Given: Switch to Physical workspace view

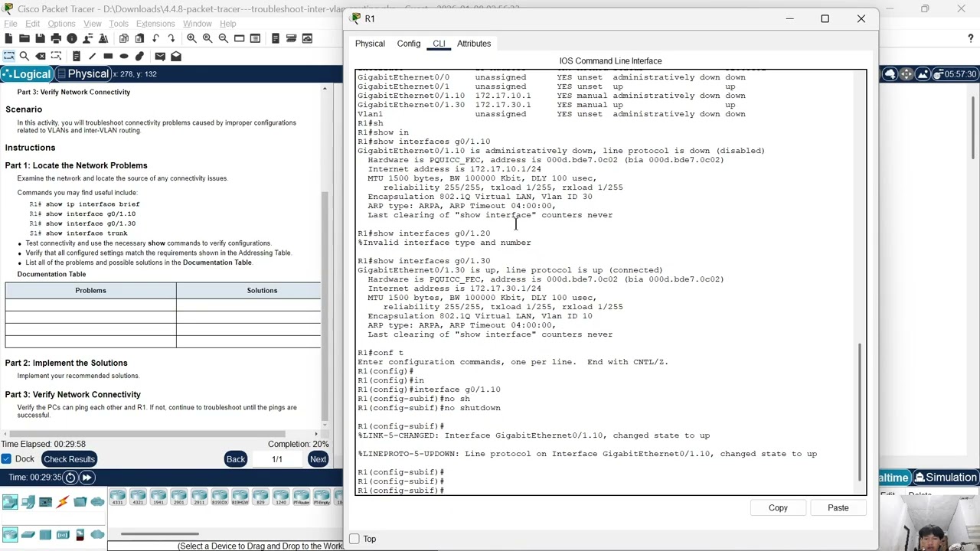Looking at the screenshot, I should coord(83,74).
